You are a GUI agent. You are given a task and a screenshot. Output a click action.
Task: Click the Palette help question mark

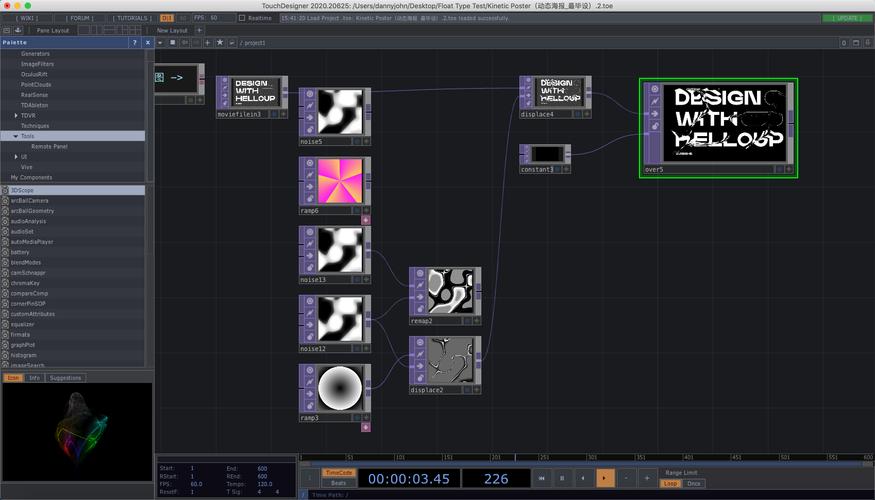coord(134,42)
